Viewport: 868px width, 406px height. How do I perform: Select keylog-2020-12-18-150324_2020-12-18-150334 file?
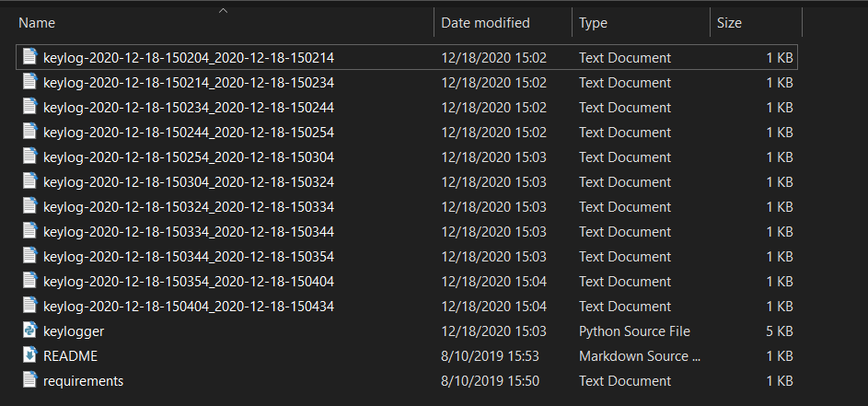pyautogui.click(x=188, y=206)
